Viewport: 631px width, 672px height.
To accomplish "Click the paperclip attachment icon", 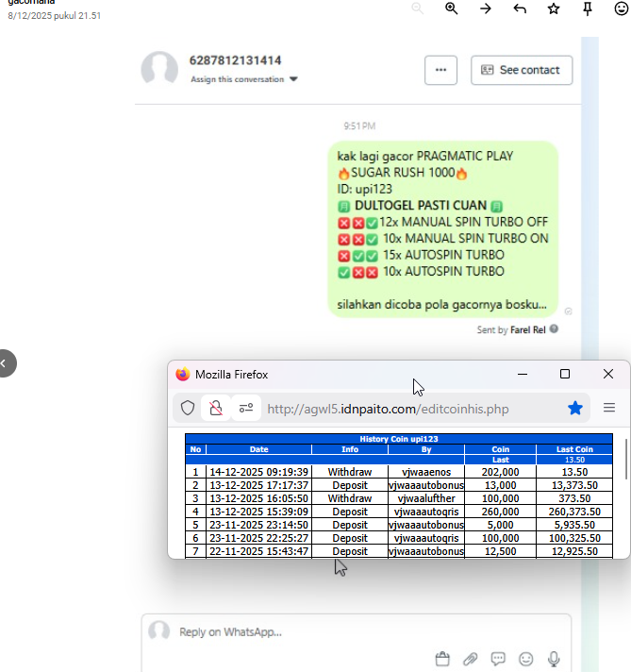I will tap(470, 659).
